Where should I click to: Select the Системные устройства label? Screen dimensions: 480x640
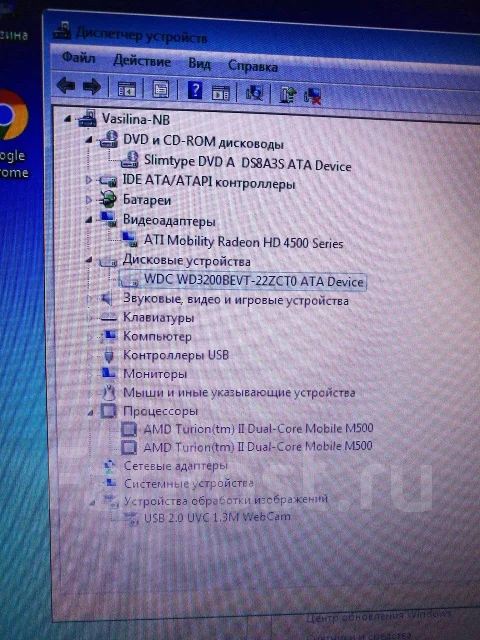click(189, 483)
